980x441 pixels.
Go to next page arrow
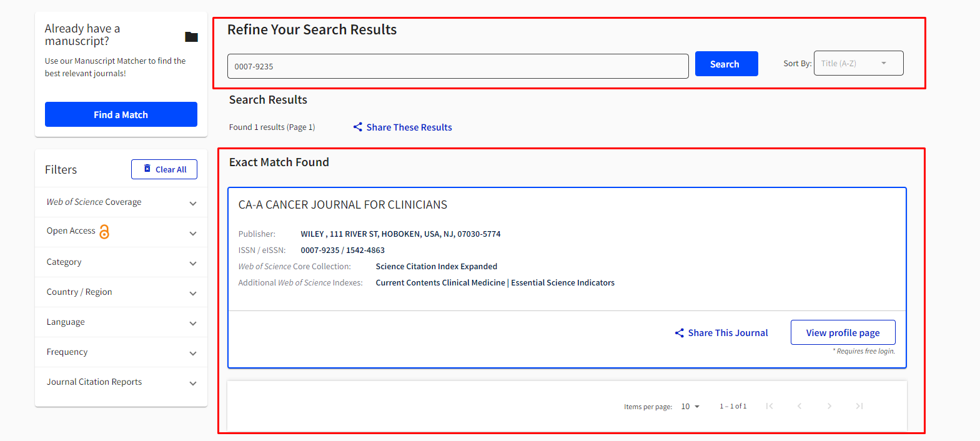(x=829, y=406)
